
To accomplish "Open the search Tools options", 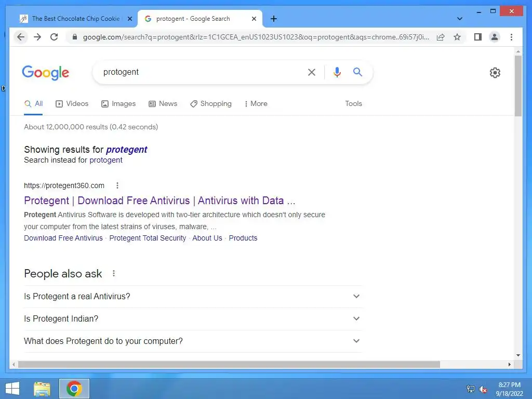I will pyautogui.click(x=353, y=104).
